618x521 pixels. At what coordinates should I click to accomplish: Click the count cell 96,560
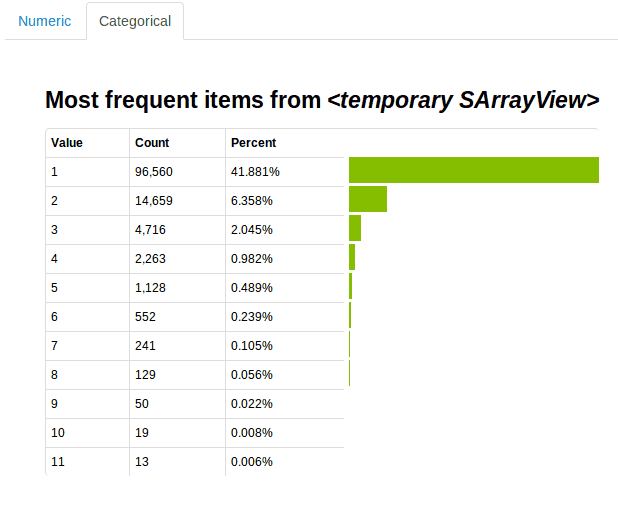point(154,172)
